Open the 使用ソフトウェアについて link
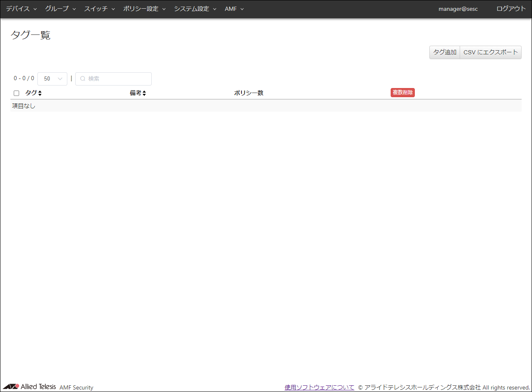The image size is (532, 392). point(319,387)
